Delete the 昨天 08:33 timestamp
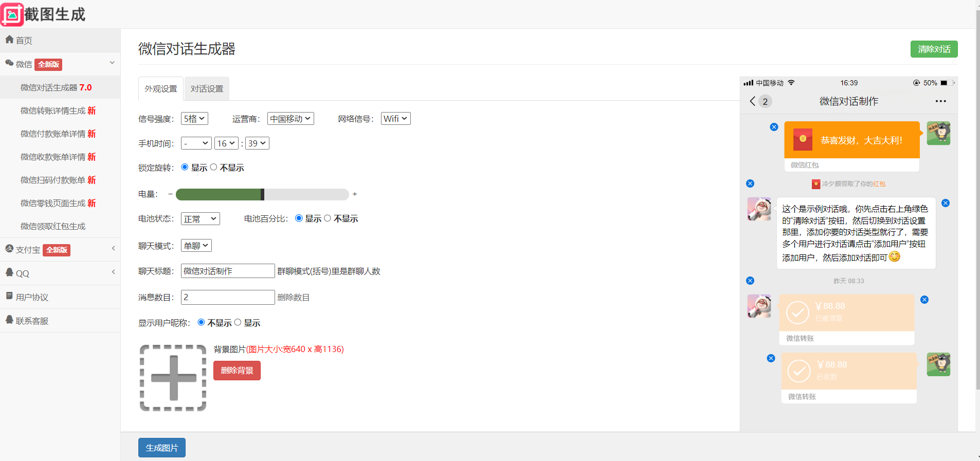Image resolution: width=980 pixels, height=461 pixels. tap(750, 281)
